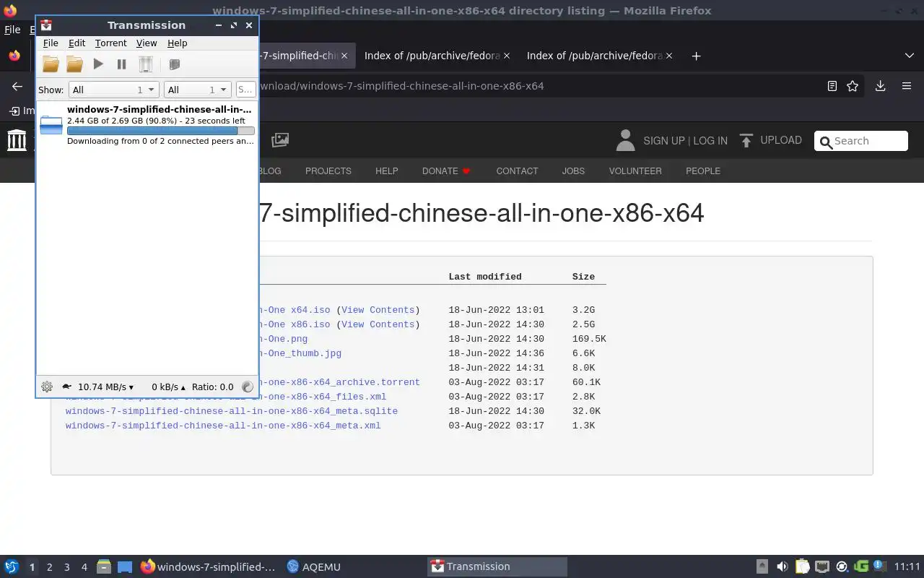This screenshot has height=578, width=924.
Task: Open Firefox downloads panel
Action: tap(880, 86)
